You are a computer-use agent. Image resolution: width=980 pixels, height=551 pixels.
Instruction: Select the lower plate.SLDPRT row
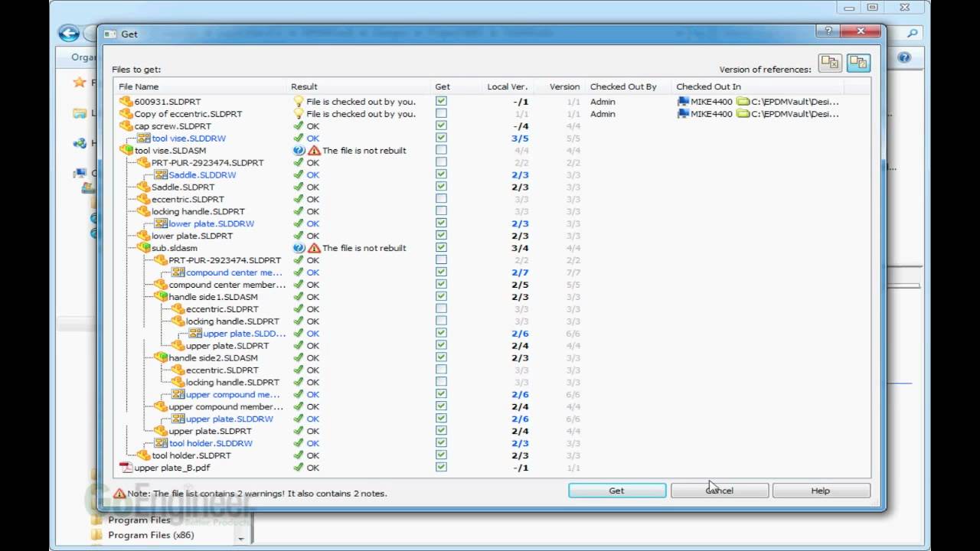(492, 236)
